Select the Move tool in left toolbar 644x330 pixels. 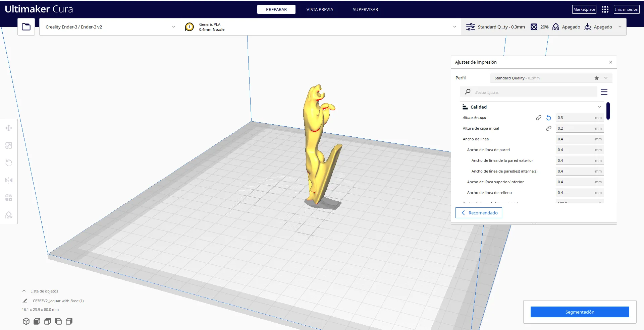[9, 128]
